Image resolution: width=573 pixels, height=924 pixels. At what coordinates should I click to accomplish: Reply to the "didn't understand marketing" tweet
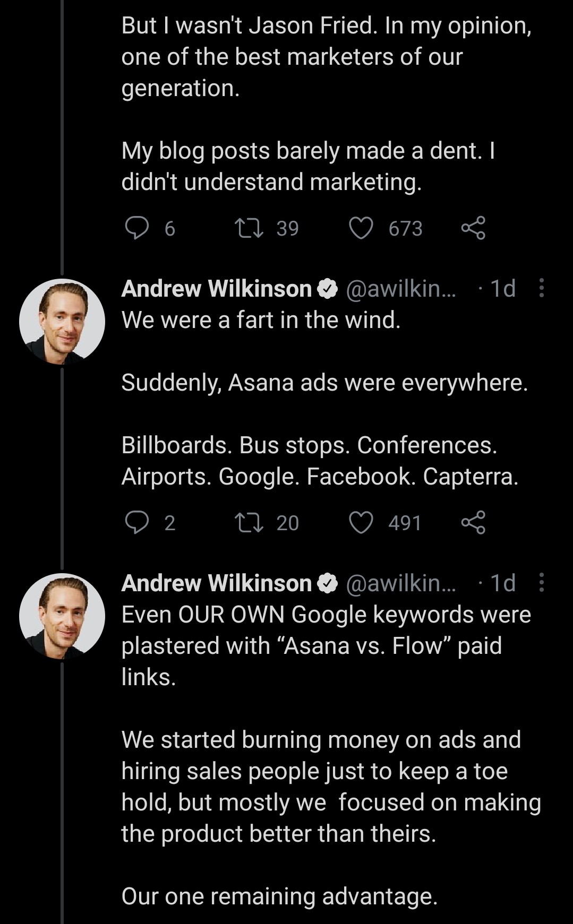[x=136, y=228]
